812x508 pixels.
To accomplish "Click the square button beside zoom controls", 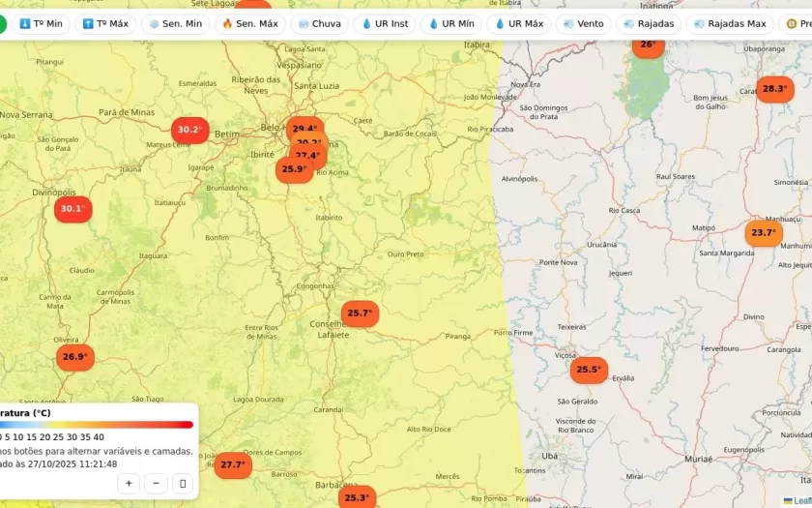I will [x=183, y=484].
